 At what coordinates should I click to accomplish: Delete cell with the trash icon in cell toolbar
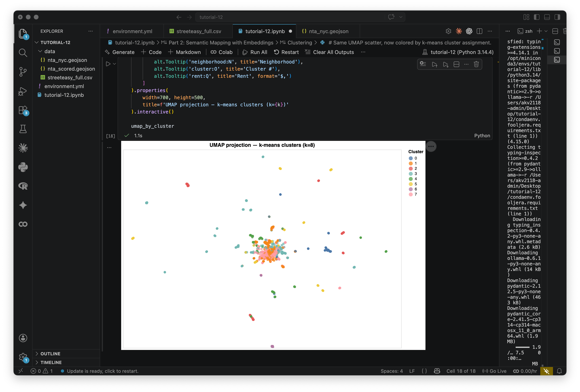click(476, 64)
